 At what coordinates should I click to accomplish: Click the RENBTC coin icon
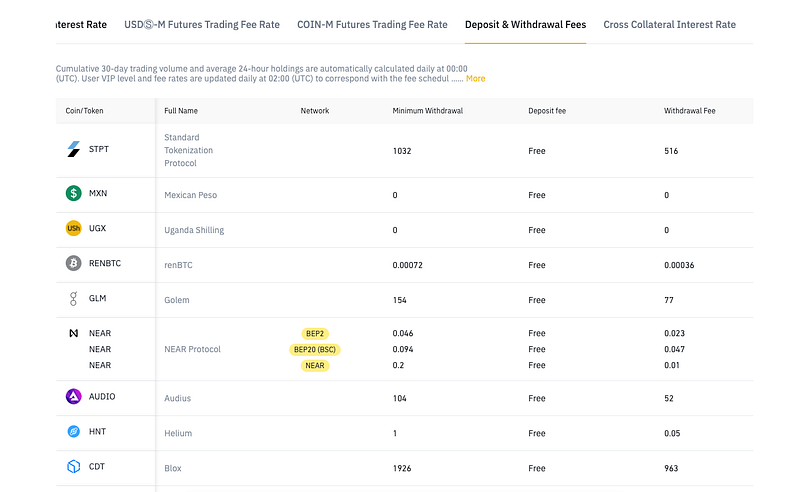73,264
